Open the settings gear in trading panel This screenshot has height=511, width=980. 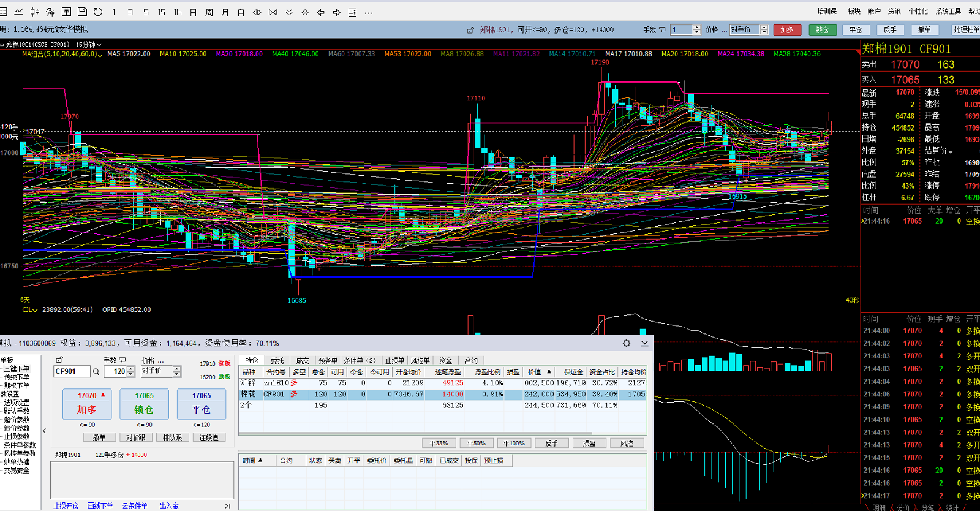coord(627,343)
